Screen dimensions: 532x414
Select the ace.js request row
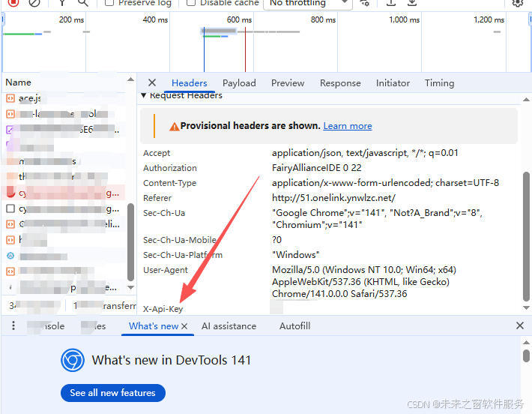(64, 98)
